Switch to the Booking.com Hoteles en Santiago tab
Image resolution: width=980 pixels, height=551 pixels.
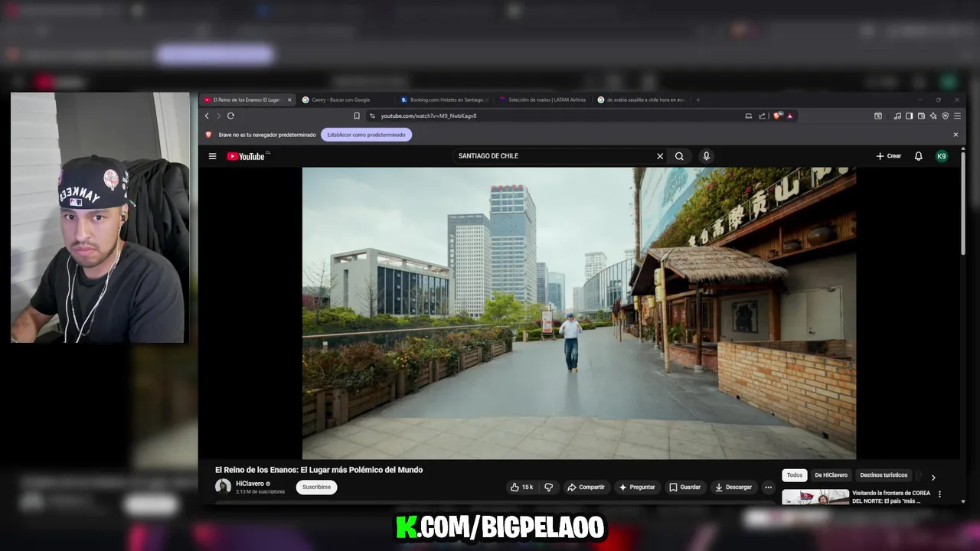pos(445,99)
